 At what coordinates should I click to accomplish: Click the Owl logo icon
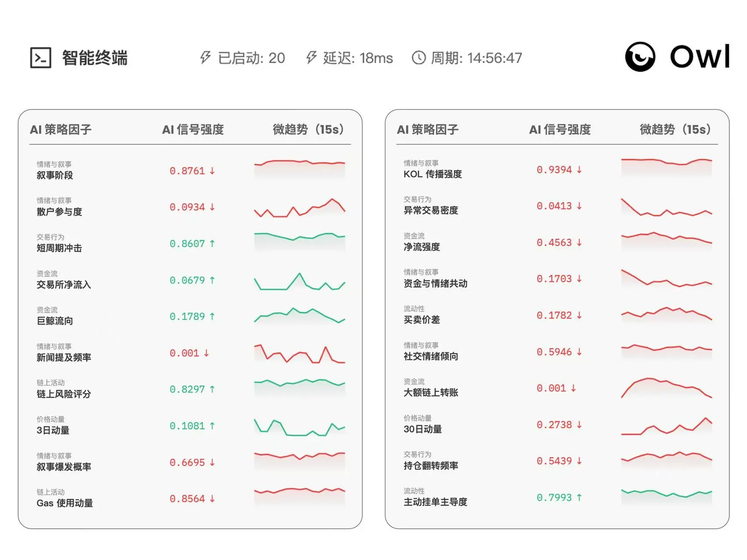pyautogui.click(x=640, y=57)
